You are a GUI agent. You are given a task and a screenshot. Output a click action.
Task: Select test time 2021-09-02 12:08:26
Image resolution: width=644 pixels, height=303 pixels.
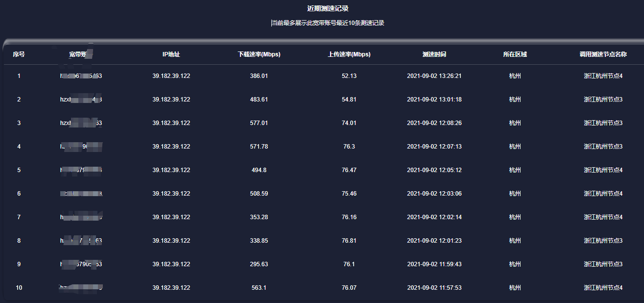click(434, 123)
